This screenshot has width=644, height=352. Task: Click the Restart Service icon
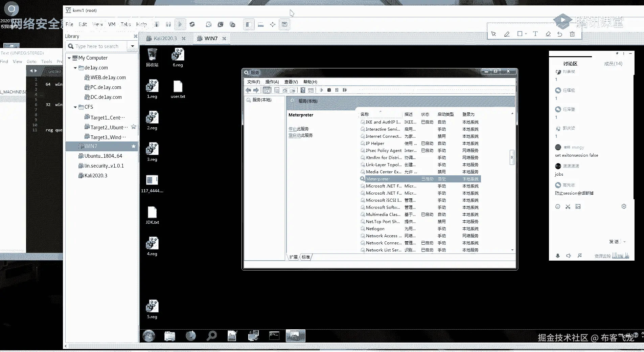[x=345, y=90]
